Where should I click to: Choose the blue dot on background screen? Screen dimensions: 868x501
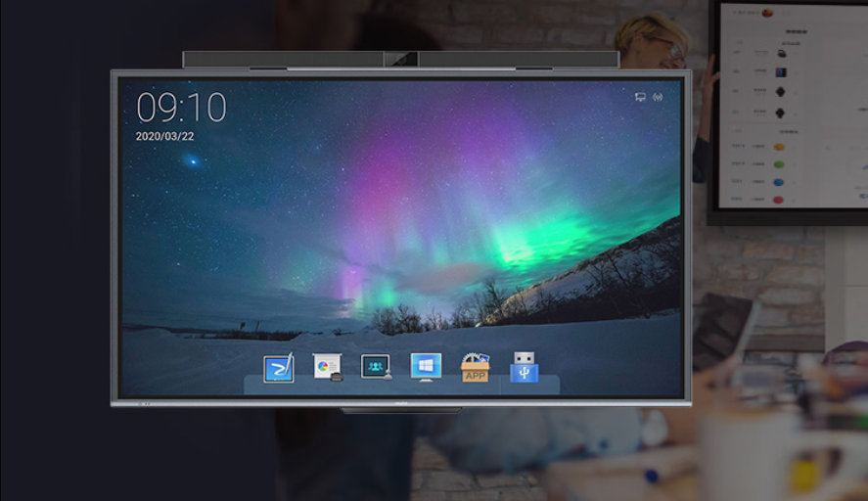click(x=779, y=182)
